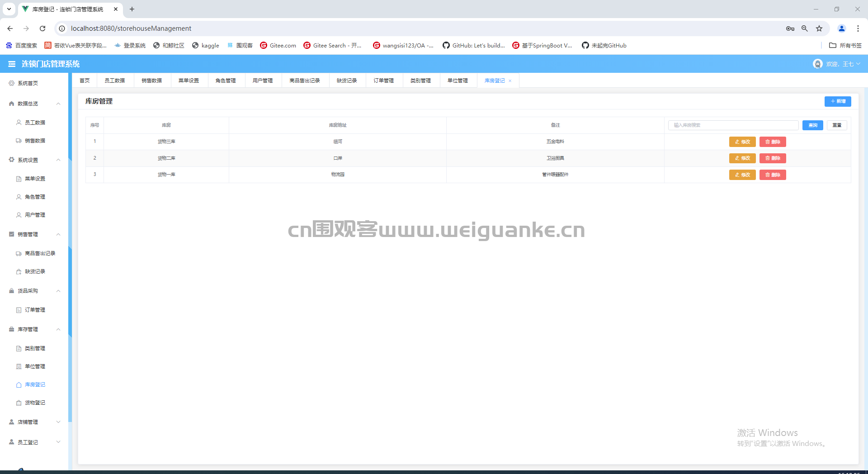
Task: Delete the 货物三库 row
Action: (773, 142)
